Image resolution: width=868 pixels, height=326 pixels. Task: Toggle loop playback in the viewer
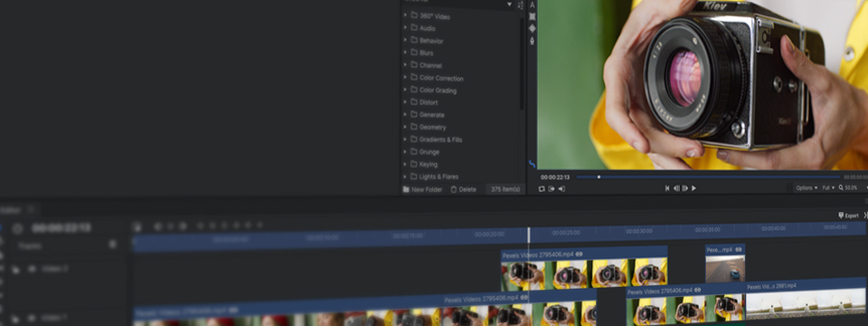point(542,189)
